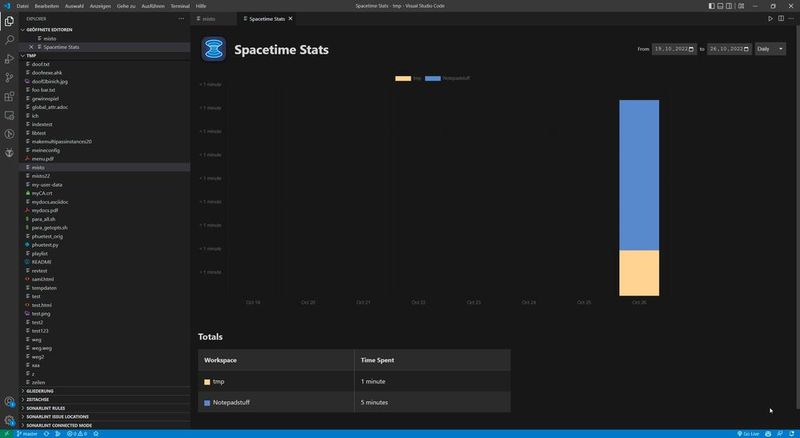
Task: Toggle the primary side bar layout icon
Action: (x=712, y=6)
